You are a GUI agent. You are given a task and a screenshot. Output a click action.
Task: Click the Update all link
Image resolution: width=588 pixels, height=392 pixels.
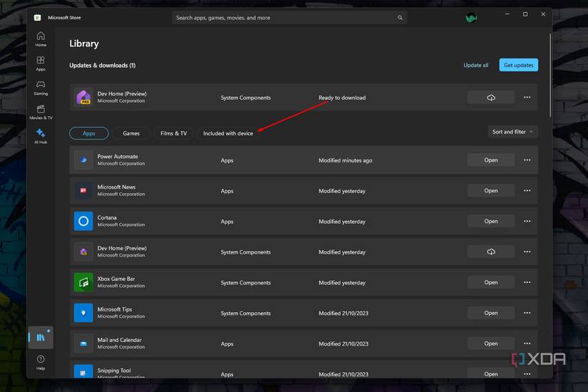tap(475, 66)
